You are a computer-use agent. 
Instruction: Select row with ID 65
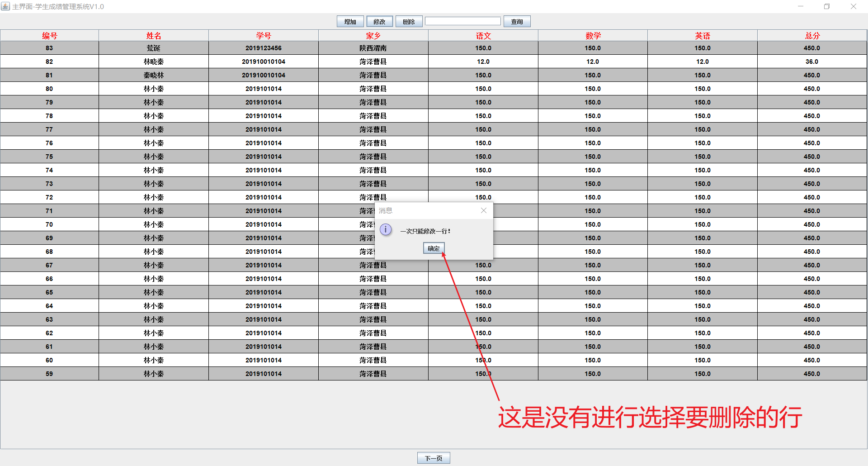[x=434, y=292]
